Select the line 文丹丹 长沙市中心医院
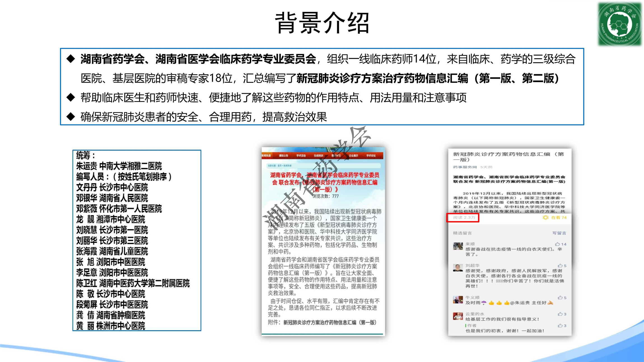 pos(112,187)
